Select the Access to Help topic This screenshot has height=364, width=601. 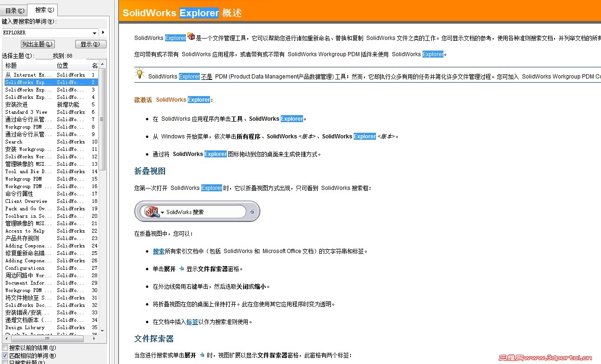tap(51, 231)
